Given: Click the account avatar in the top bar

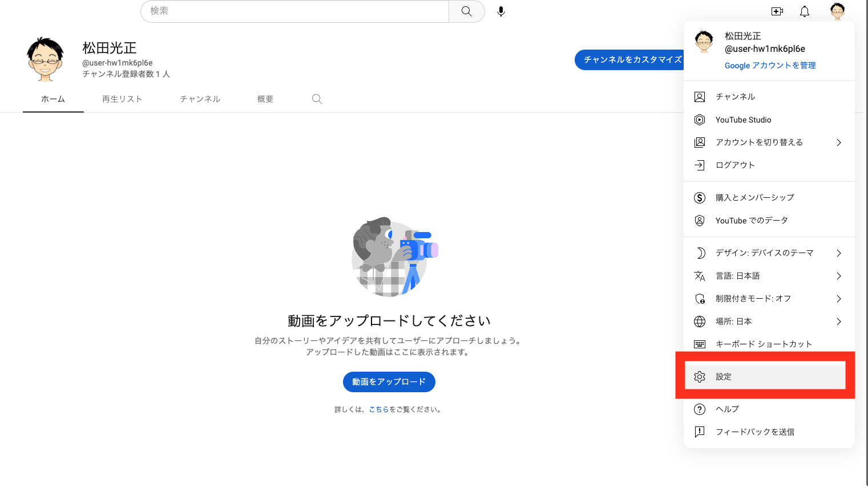Looking at the screenshot, I should [x=837, y=11].
